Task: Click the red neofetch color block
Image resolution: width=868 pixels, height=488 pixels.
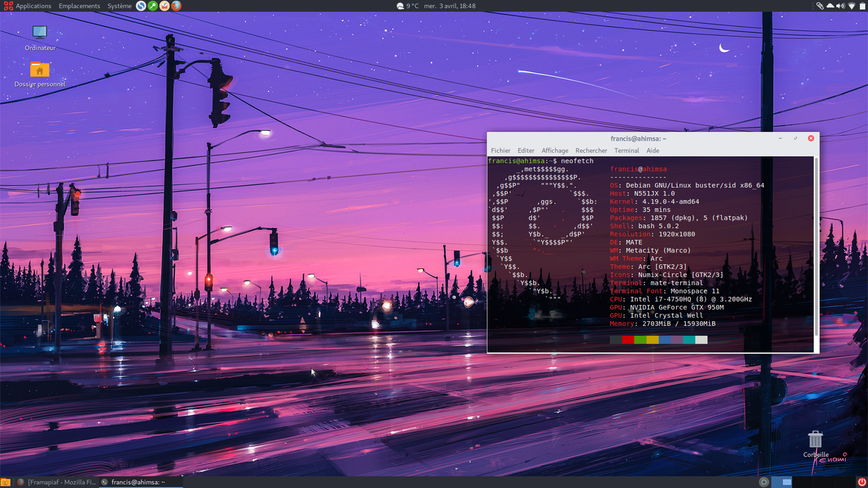Action: [628, 340]
